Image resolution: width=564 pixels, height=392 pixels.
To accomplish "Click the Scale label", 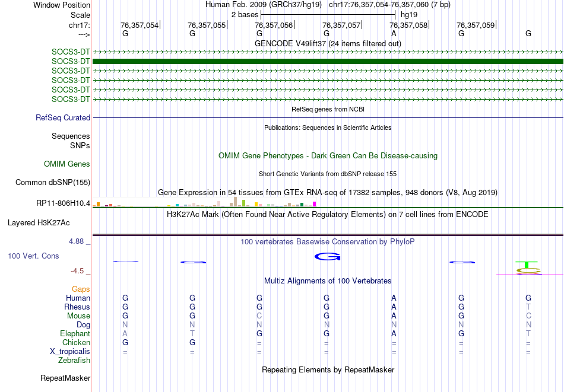I will coord(81,15).
